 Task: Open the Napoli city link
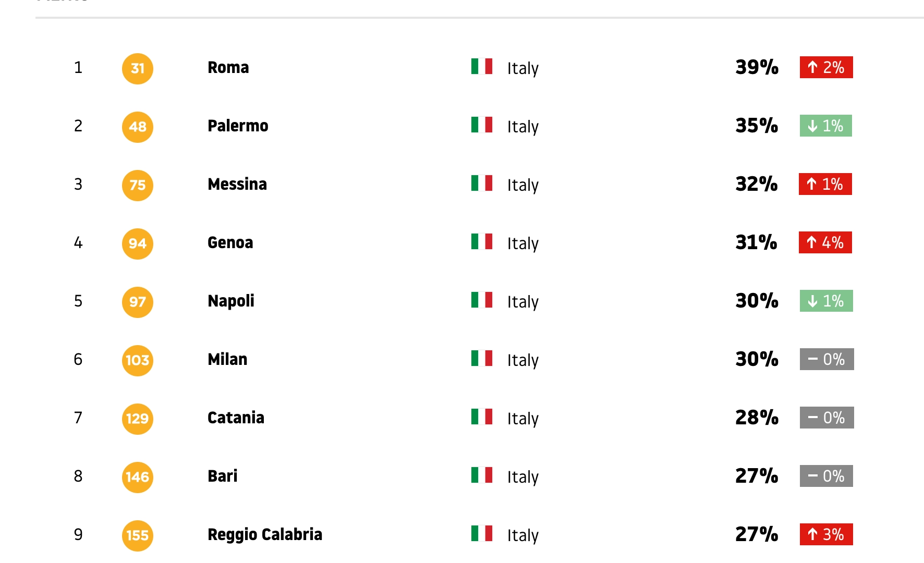click(x=230, y=301)
